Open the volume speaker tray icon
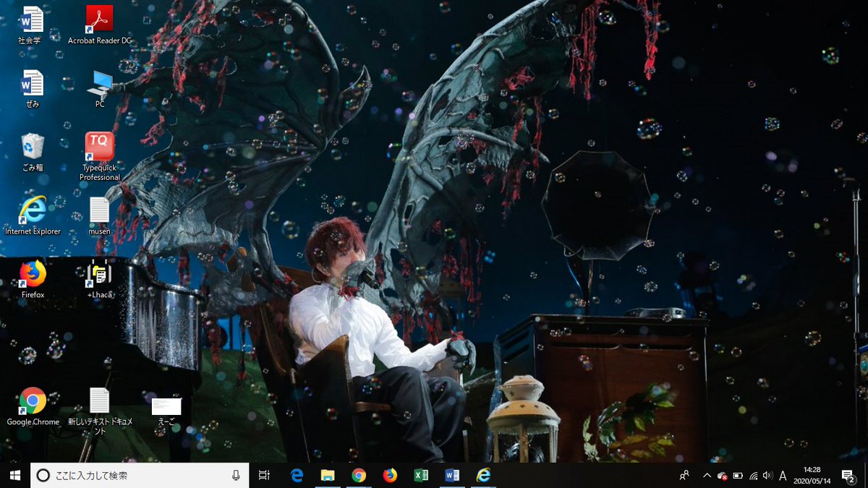Screen dimensions: 868x488 click(767, 476)
